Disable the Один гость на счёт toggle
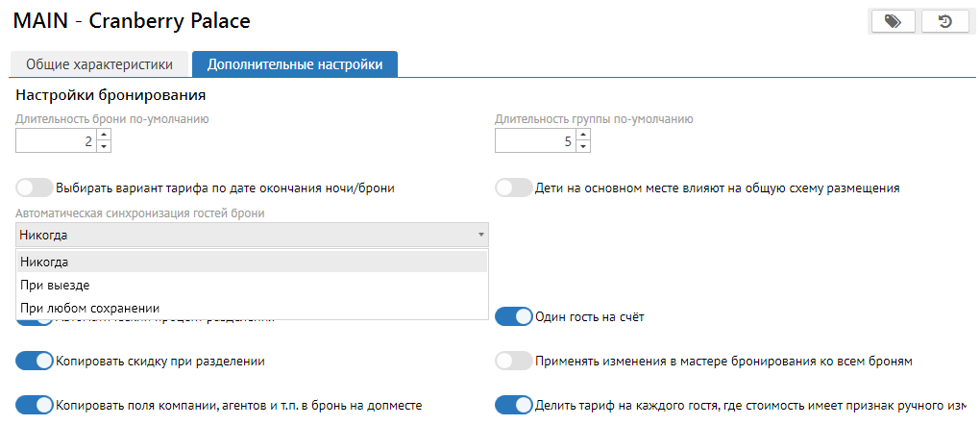This screenshot has width=980, height=425. (x=513, y=316)
